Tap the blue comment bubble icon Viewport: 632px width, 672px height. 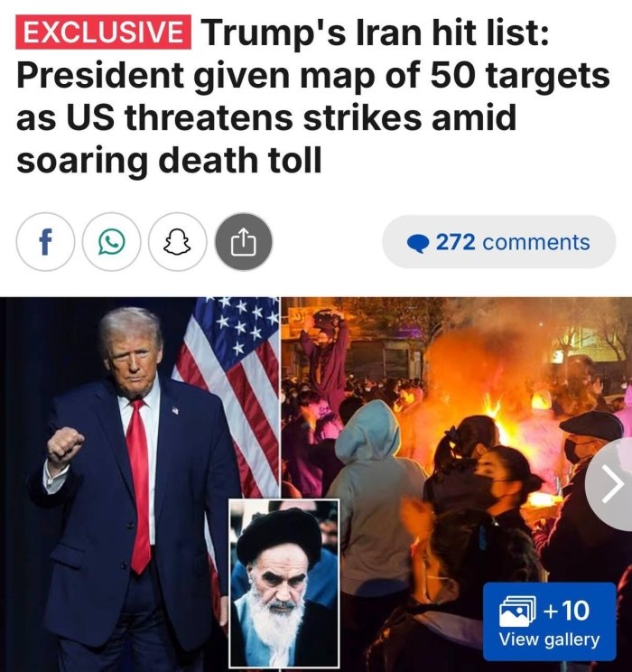pos(418,244)
